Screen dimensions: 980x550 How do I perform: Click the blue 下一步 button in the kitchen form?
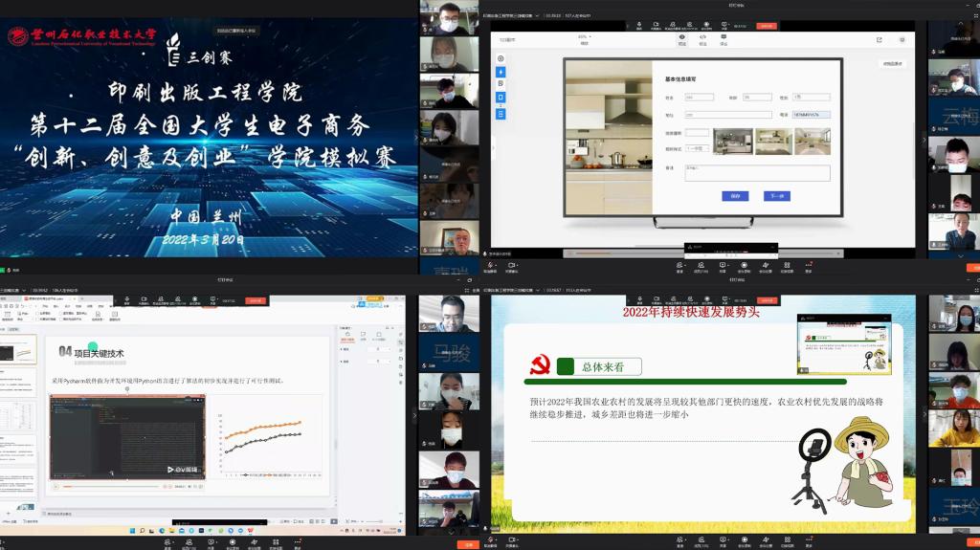[x=776, y=196]
